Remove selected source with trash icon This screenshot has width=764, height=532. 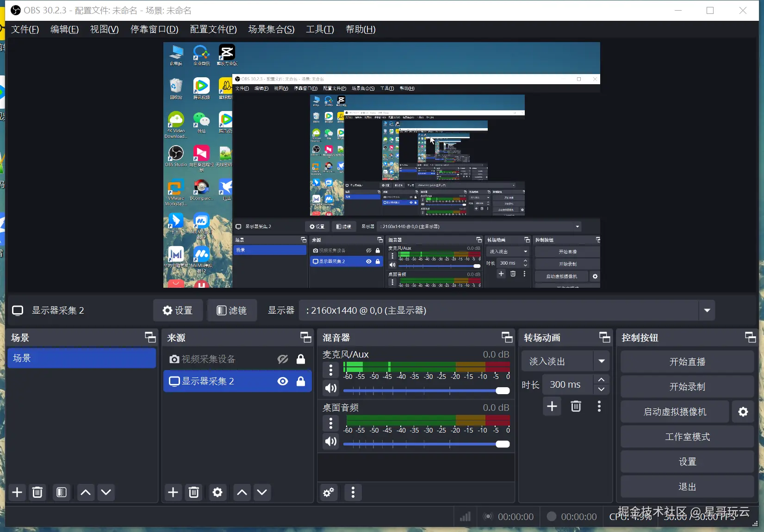coord(194,492)
